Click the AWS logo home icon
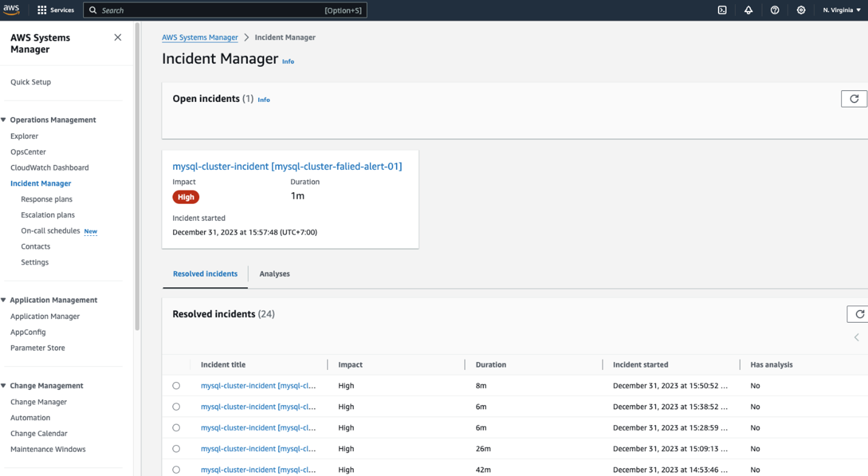Screen dimensions: 868x476 pos(12,10)
